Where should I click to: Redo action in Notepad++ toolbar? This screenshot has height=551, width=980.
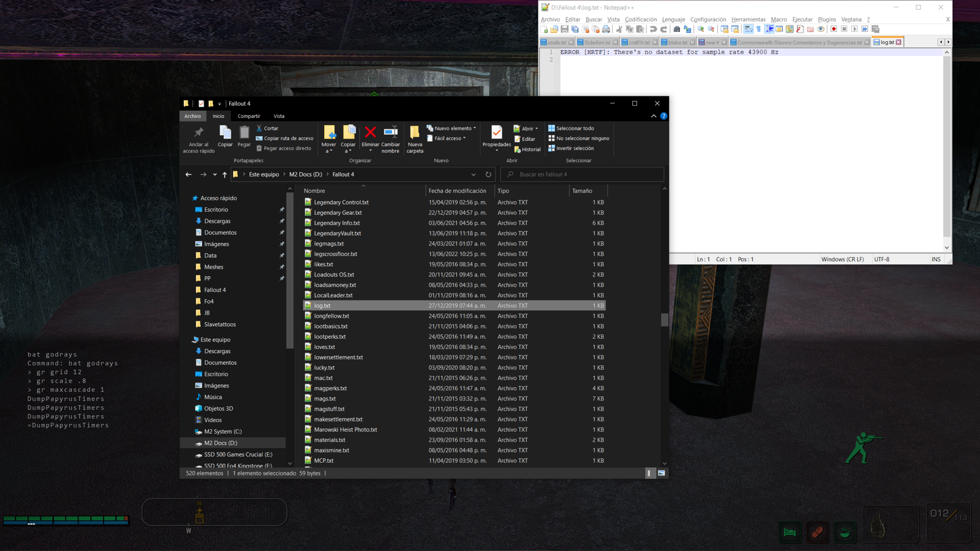664,29
